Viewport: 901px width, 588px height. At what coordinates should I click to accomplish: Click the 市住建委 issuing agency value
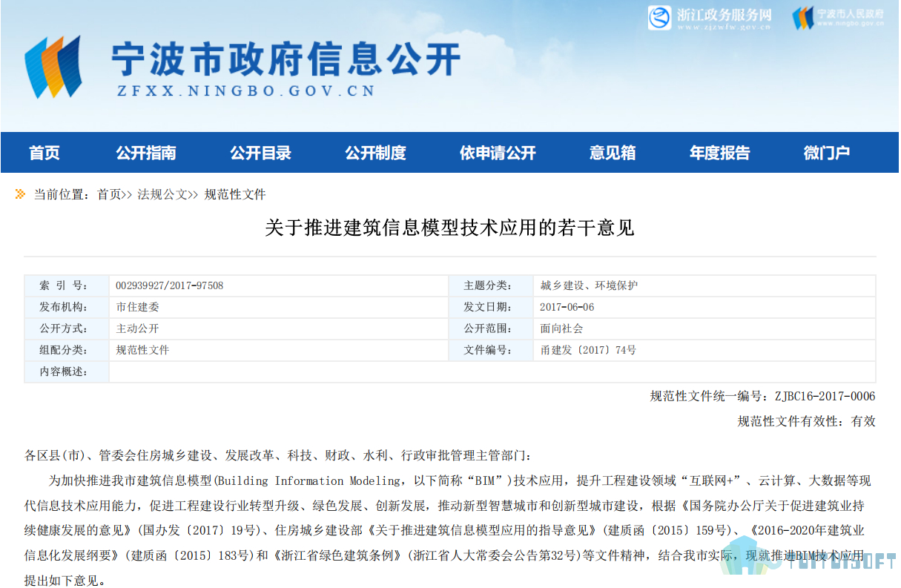(137, 307)
